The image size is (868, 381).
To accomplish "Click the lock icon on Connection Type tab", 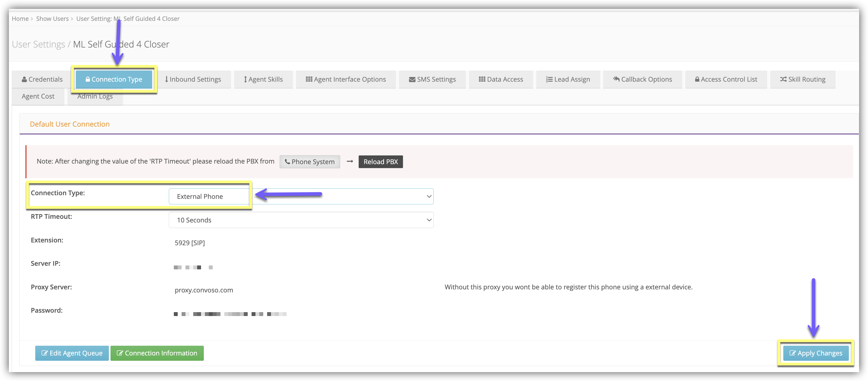I will (88, 79).
